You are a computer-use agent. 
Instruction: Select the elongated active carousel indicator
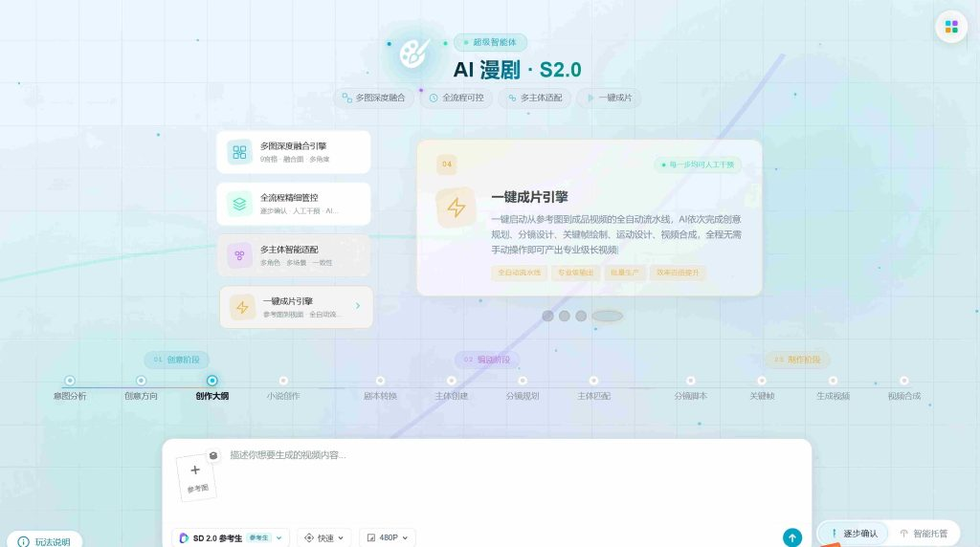(x=608, y=316)
